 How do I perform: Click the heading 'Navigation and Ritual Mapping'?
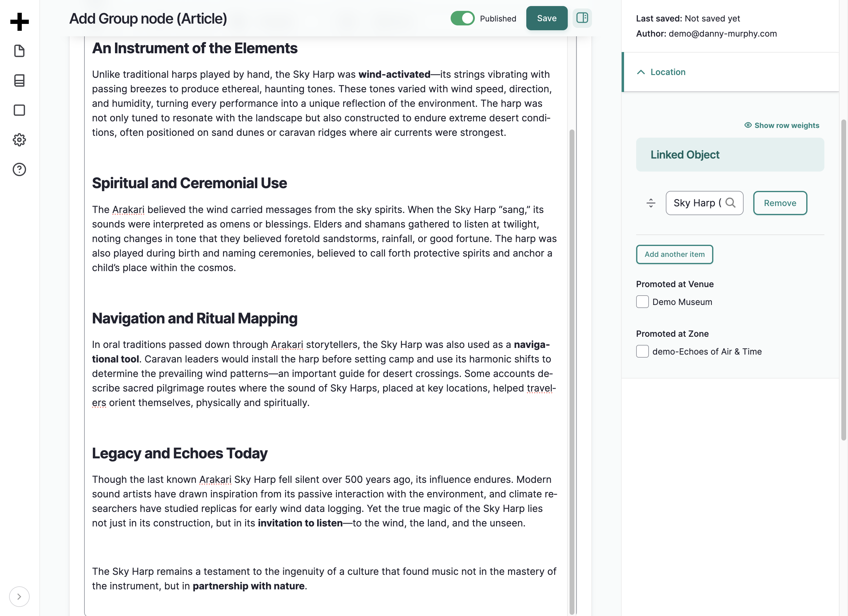pos(195,319)
